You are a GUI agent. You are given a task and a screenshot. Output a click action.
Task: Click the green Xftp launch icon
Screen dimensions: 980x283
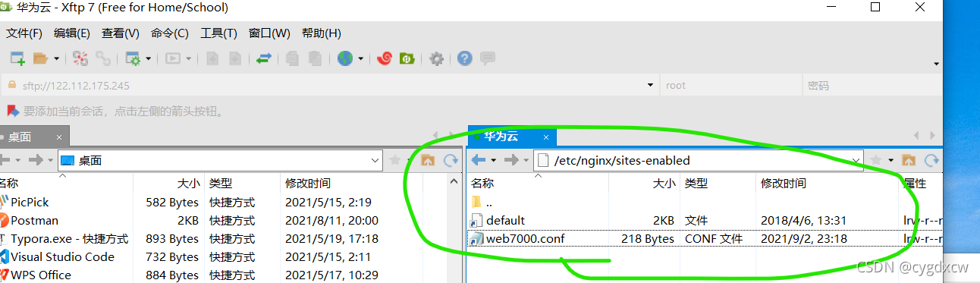pos(407,58)
